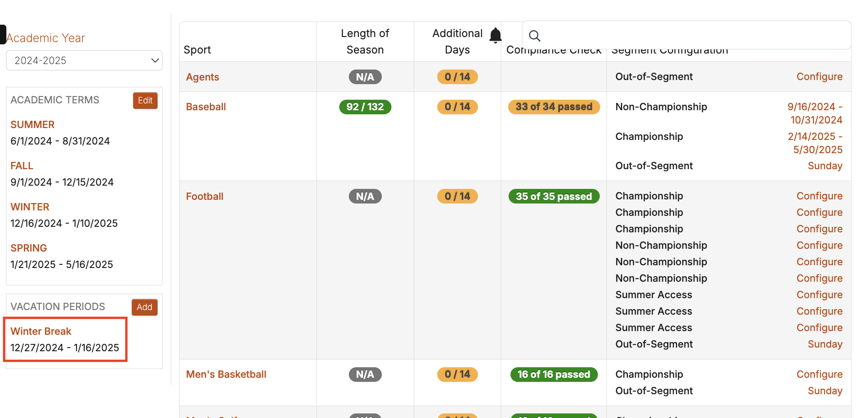Viewport: 868px width, 418px height.
Task: Click Baseball 0 / 14 additional days badge
Action: [x=457, y=107]
